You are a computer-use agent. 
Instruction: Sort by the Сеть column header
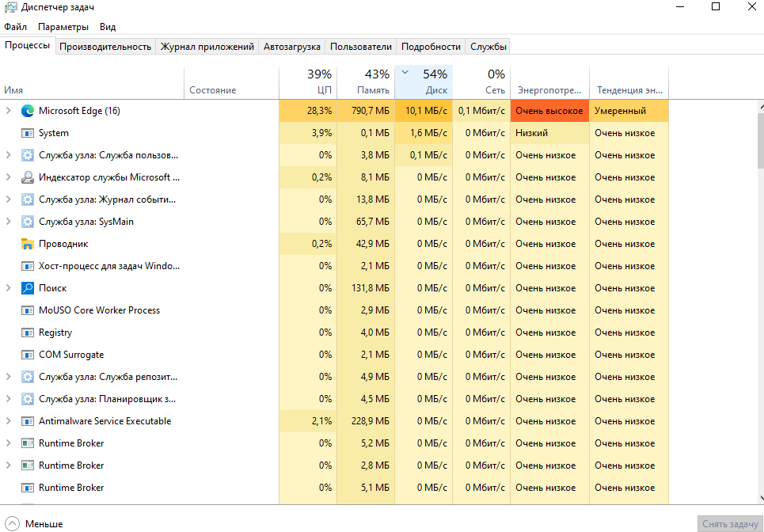point(481,83)
